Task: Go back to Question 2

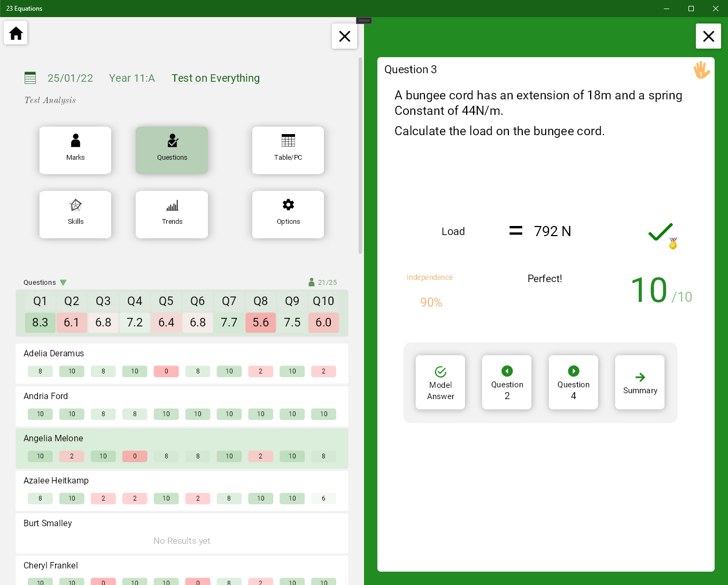Action: tap(507, 383)
